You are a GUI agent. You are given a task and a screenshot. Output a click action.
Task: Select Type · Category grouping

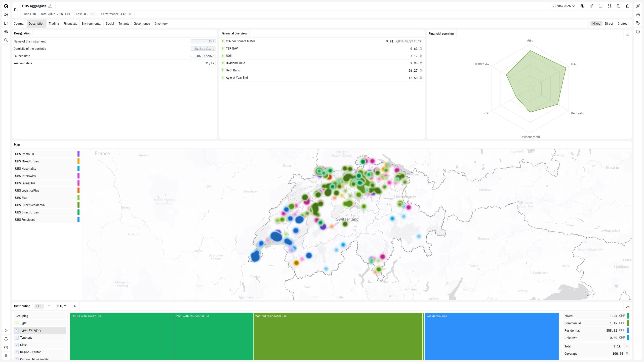click(x=40, y=330)
